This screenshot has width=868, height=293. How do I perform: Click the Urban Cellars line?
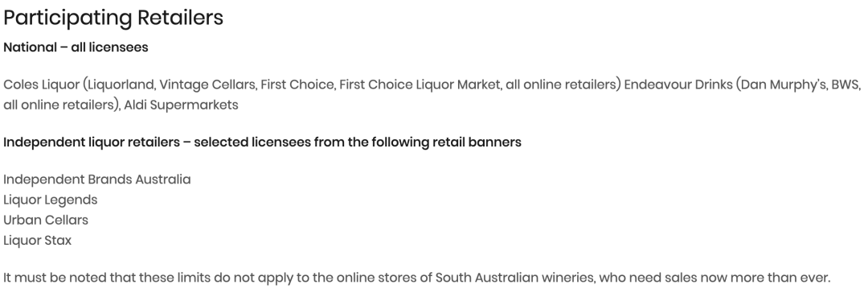coord(45,221)
